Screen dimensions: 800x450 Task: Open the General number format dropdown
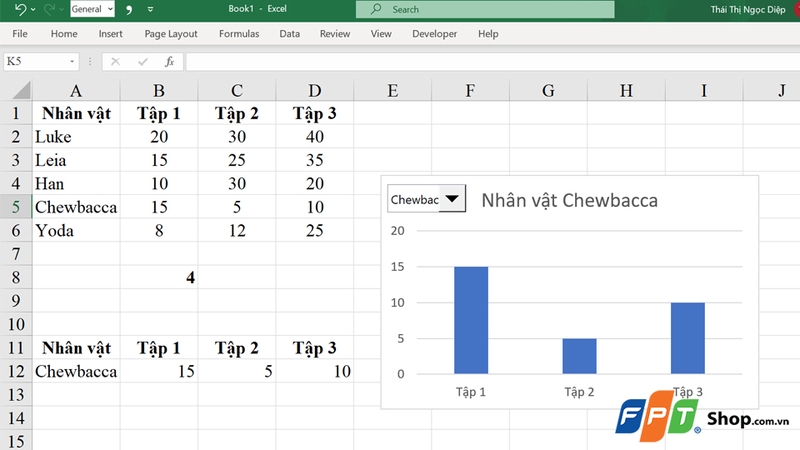coord(92,9)
